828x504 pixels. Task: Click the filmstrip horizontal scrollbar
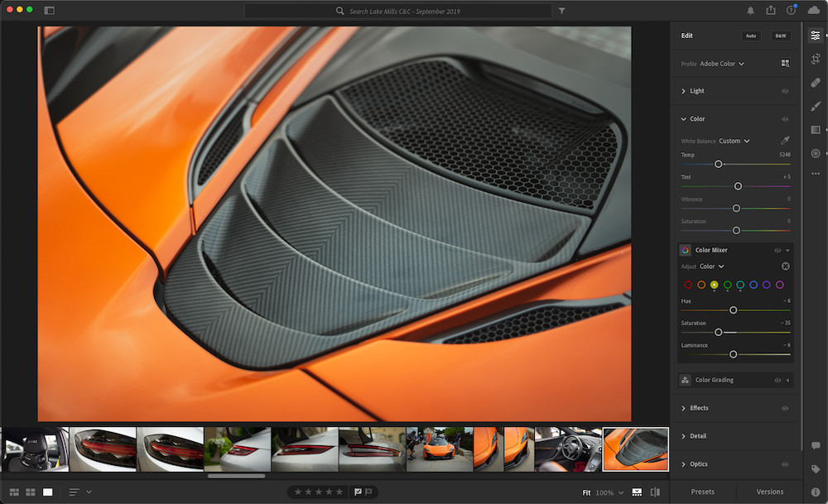pyautogui.click(x=237, y=476)
